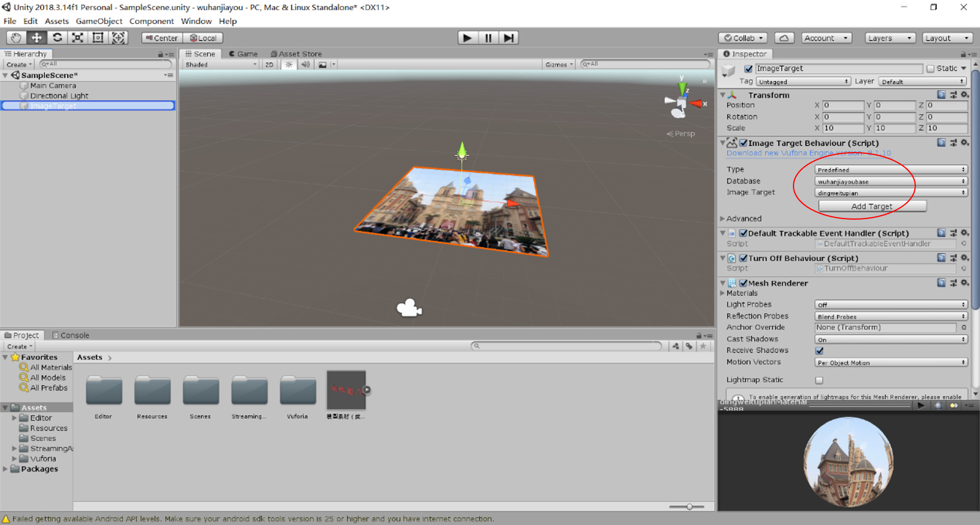Select the Rotate tool
980x525 pixels.
pyautogui.click(x=57, y=38)
